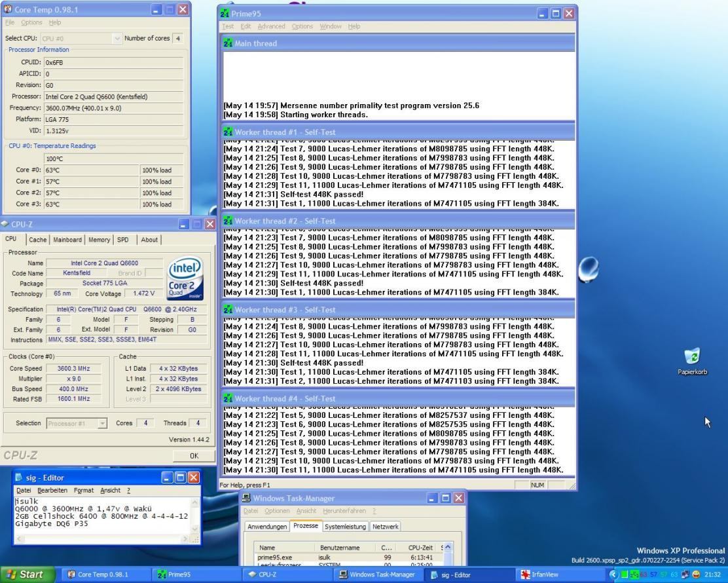Click the Core Temp title bar icon

pos(8,9)
